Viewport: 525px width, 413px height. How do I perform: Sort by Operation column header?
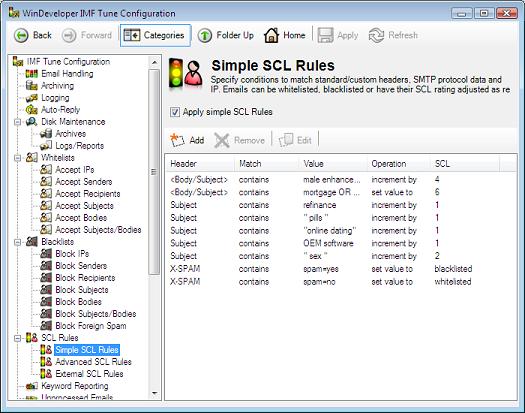(398, 164)
